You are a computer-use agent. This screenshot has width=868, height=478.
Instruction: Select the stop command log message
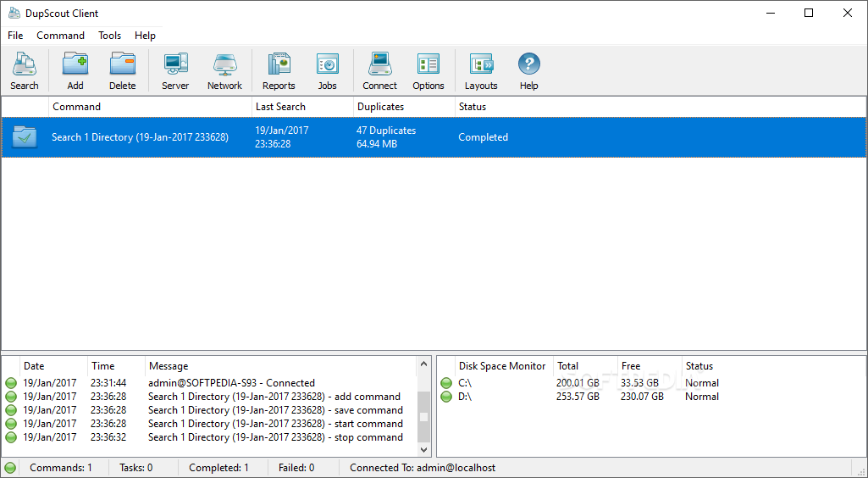click(x=275, y=437)
